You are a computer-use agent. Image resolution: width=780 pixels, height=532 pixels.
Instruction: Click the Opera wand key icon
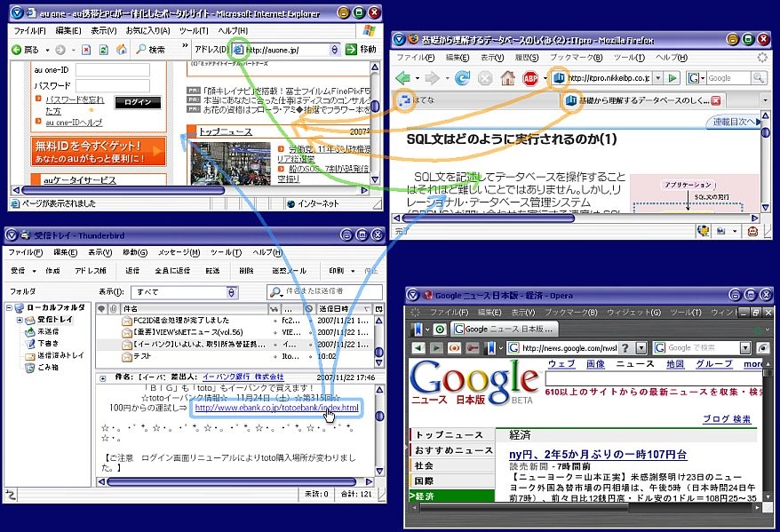472,348
